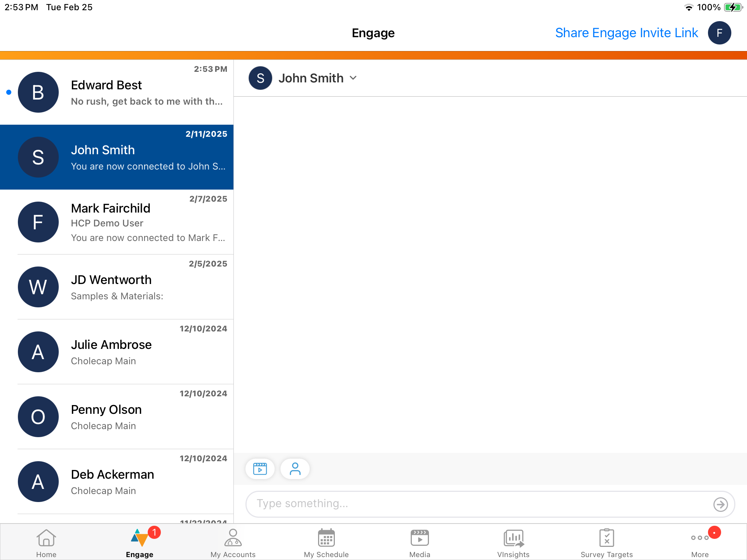
Task: Open My Accounts from bottom bar
Action: (x=233, y=542)
